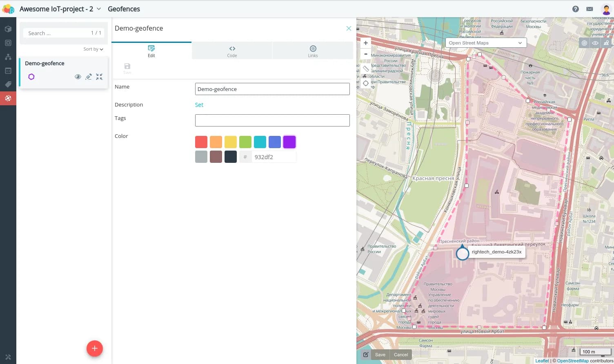Click the Set description link

(x=199, y=105)
